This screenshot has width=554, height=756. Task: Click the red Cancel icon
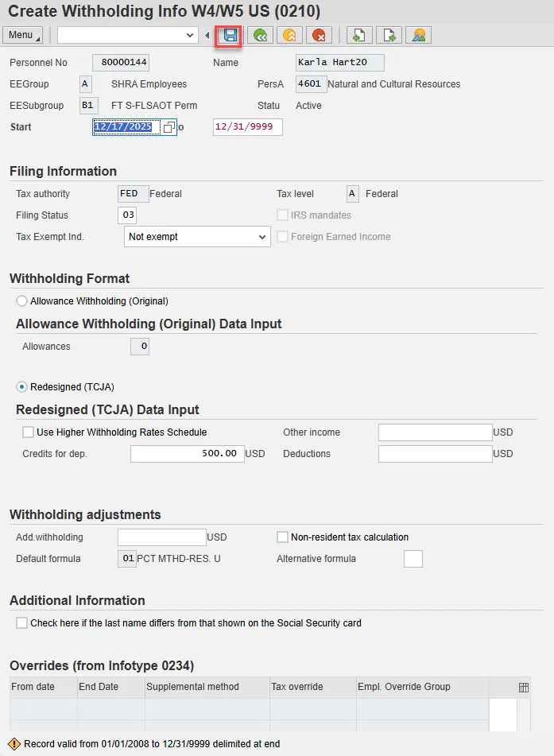tap(320, 35)
